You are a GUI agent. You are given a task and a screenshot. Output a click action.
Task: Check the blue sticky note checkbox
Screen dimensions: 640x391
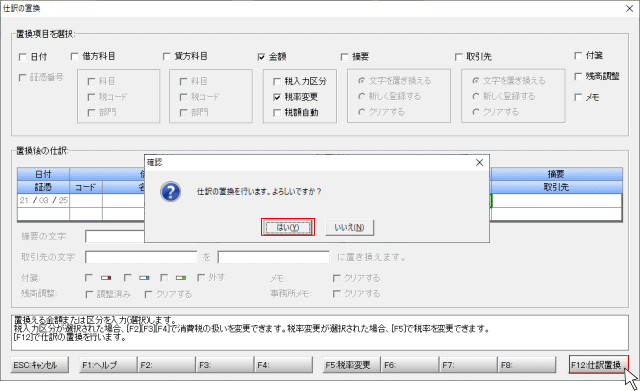128,278
